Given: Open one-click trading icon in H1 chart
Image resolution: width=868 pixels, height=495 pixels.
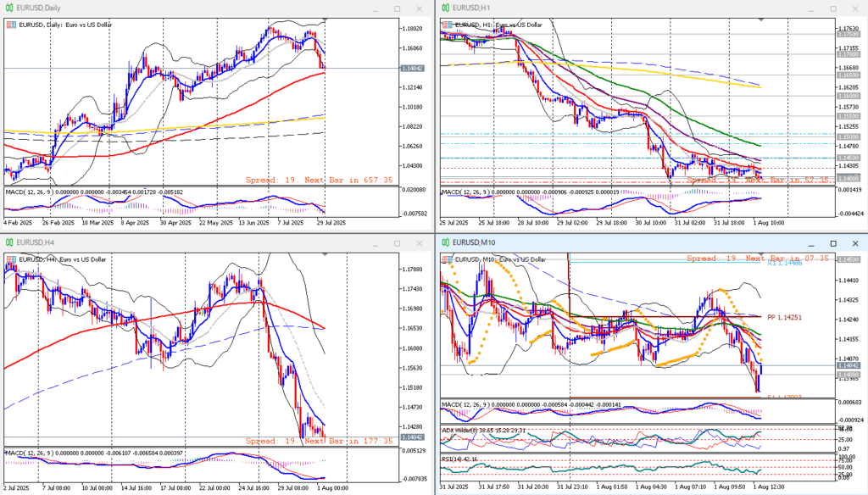Looking at the screenshot, I should [448, 25].
